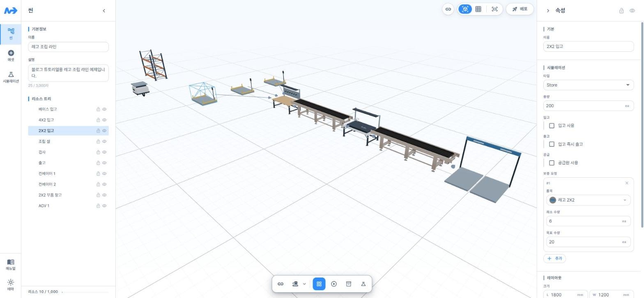Hide the 컨베이어 1 resource

(104, 174)
